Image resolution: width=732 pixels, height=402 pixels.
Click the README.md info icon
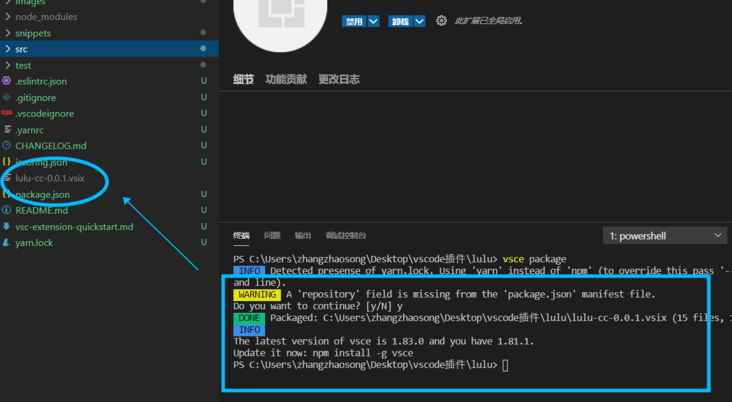tap(7, 210)
